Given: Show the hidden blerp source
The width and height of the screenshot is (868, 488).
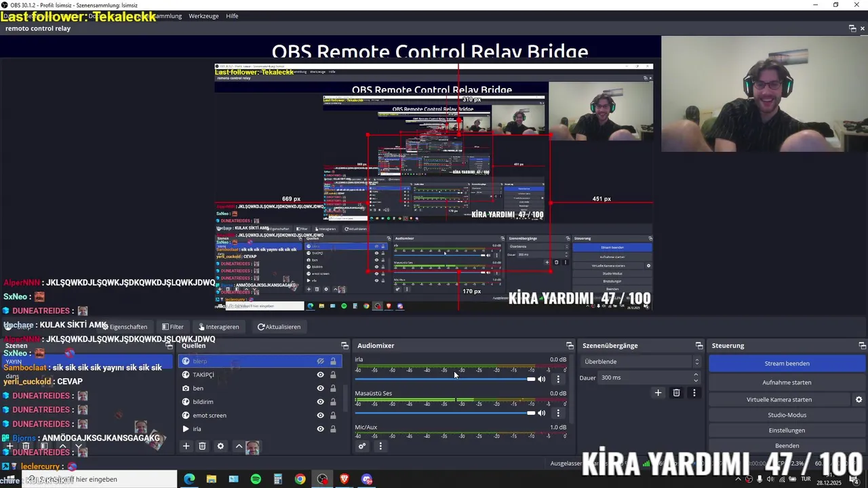Looking at the screenshot, I should [x=320, y=361].
